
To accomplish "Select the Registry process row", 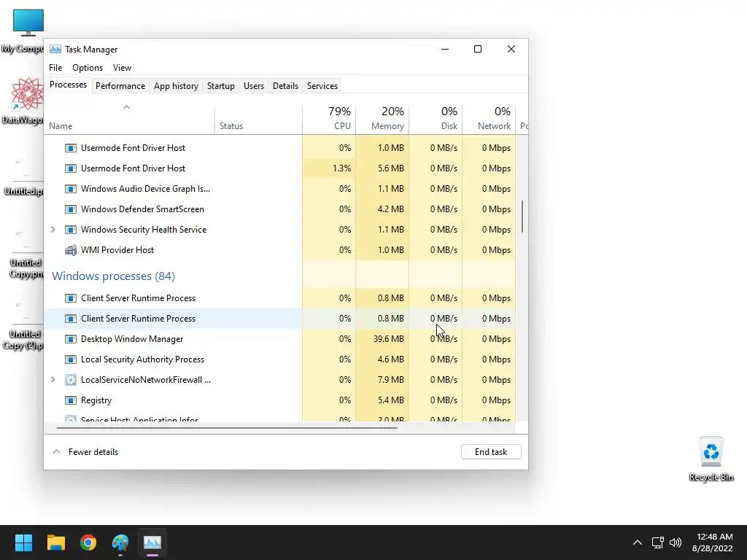I will pos(280,400).
